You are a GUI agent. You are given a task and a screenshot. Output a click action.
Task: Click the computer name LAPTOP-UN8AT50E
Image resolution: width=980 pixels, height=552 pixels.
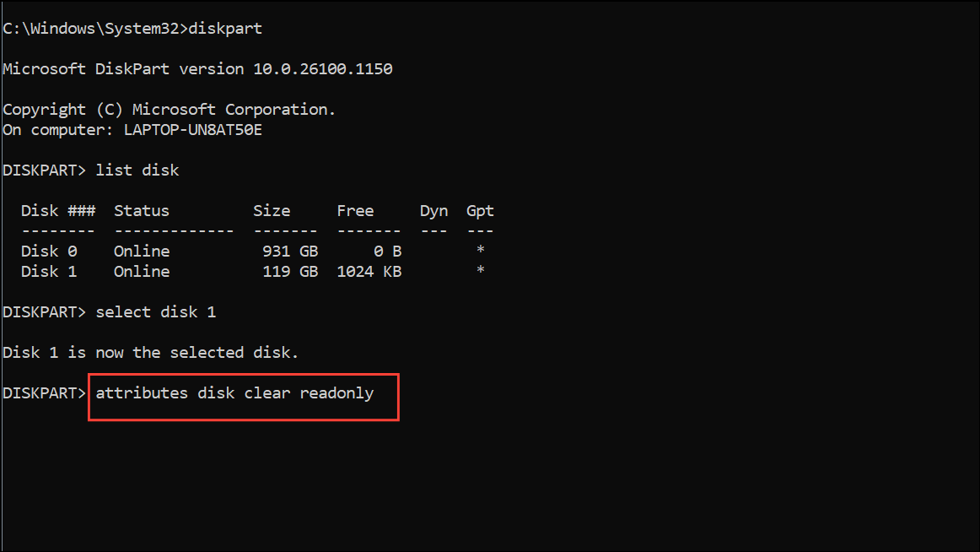click(x=192, y=130)
